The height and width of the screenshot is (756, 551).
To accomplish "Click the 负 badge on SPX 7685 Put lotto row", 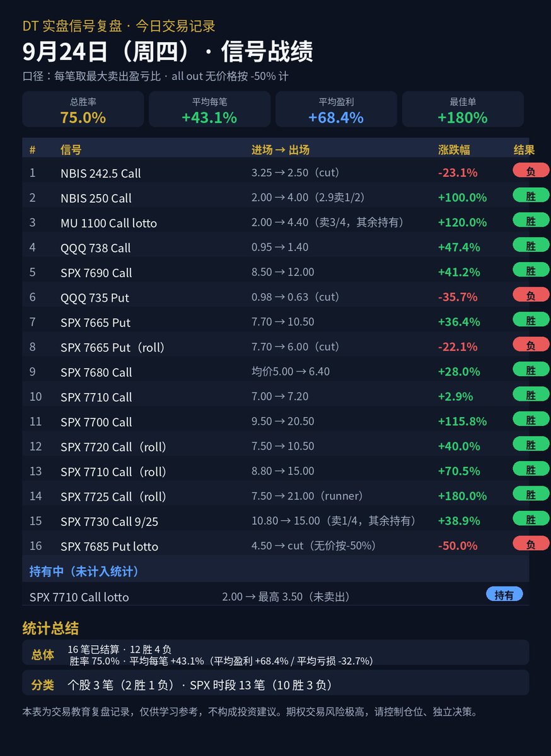I will 531,544.
